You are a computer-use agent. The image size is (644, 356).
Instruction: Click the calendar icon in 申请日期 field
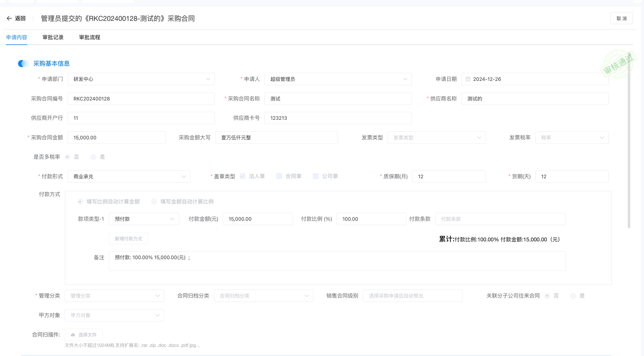[x=468, y=79]
